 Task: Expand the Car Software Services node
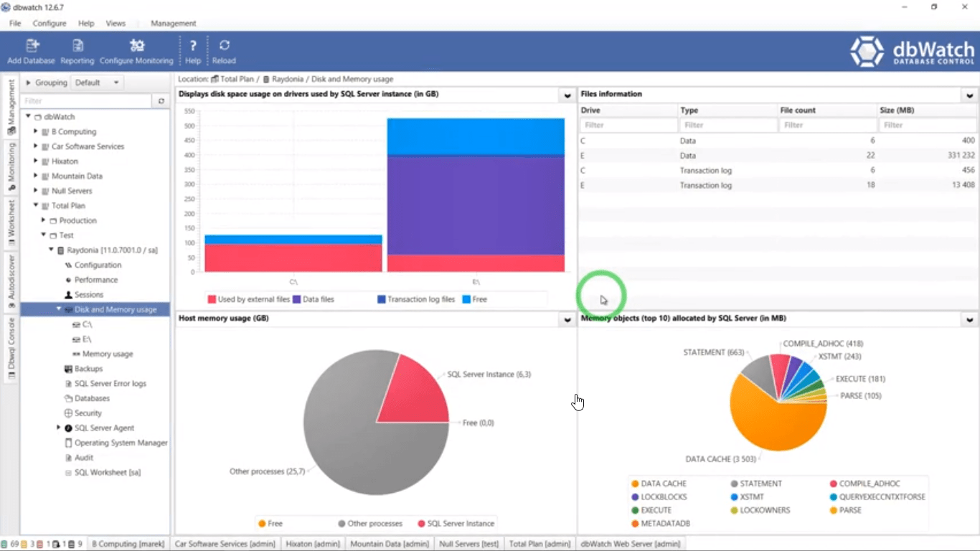pos(36,146)
